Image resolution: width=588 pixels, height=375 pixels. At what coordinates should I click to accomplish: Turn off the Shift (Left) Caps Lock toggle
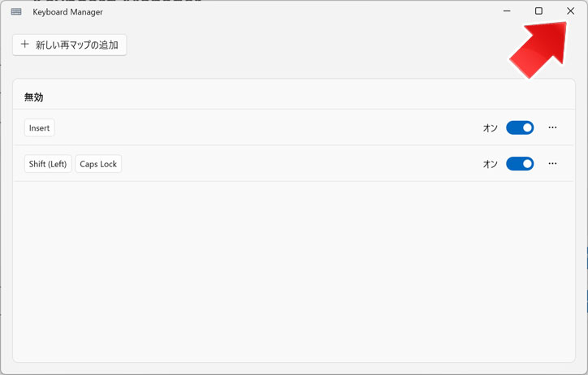point(520,164)
